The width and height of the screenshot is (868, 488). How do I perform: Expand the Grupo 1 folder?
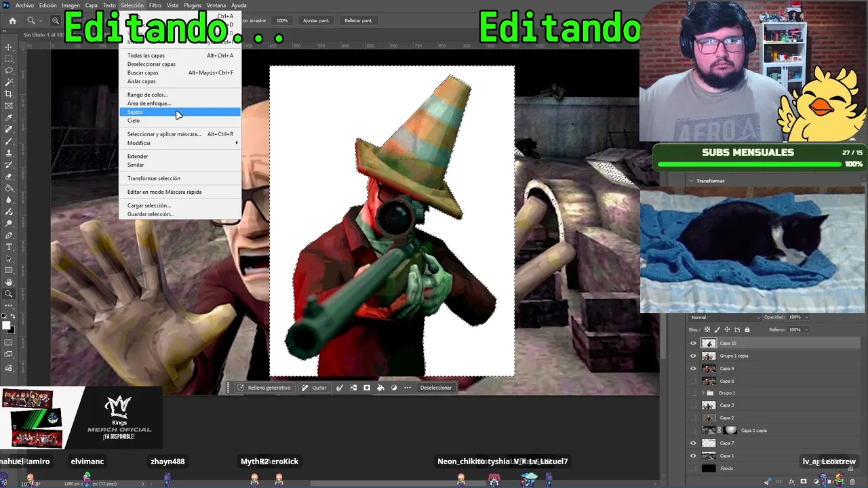click(x=703, y=393)
